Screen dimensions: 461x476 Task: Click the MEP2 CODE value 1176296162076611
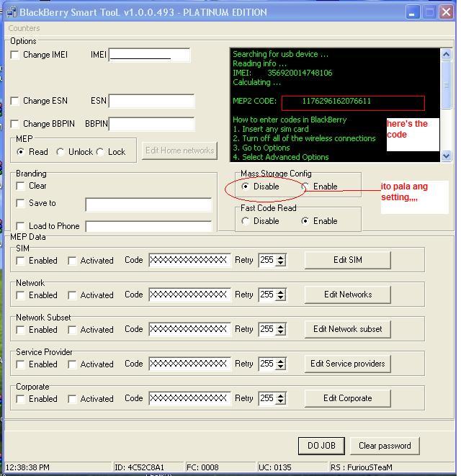coord(336,101)
